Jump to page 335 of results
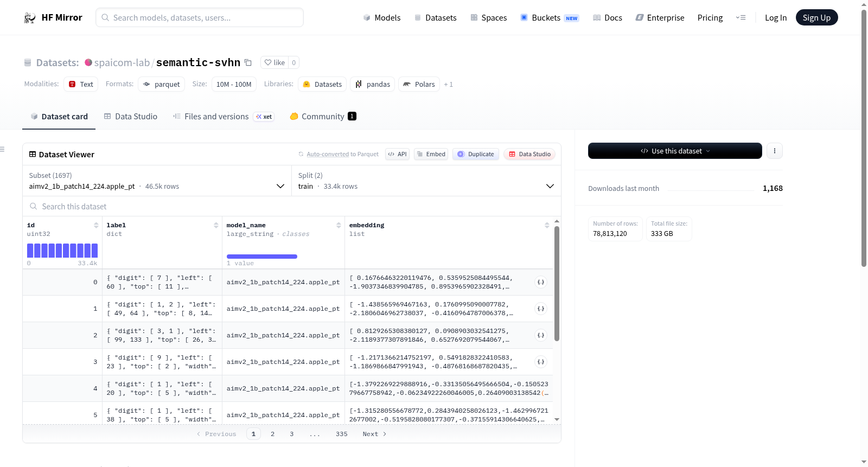Screen dimensions: 868x467 point(342,434)
